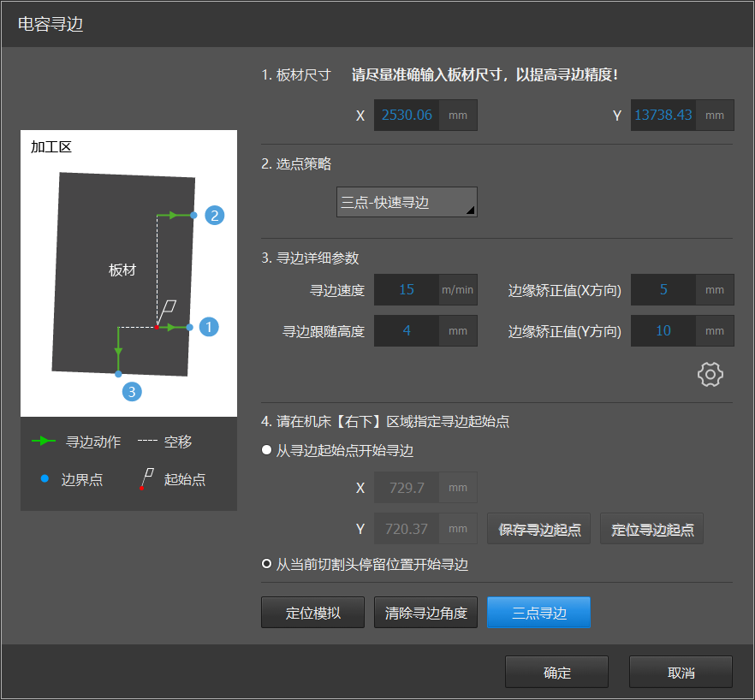The width and height of the screenshot is (755, 700).
Task: Click the board size X input field
Action: 407,116
